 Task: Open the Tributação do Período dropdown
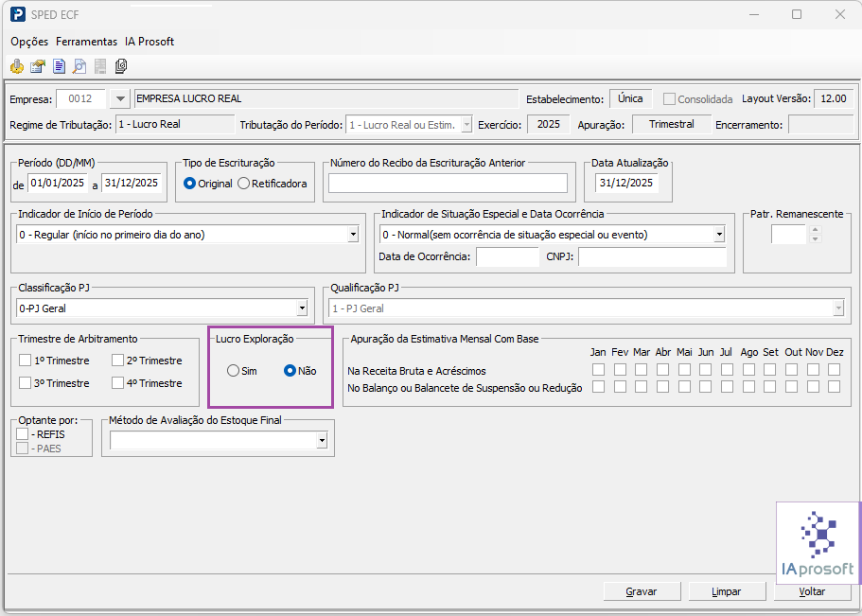[x=466, y=125]
